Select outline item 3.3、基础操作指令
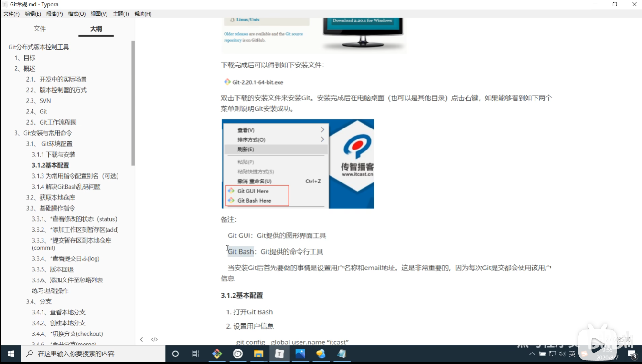This screenshot has height=364, width=642. point(50,208)
